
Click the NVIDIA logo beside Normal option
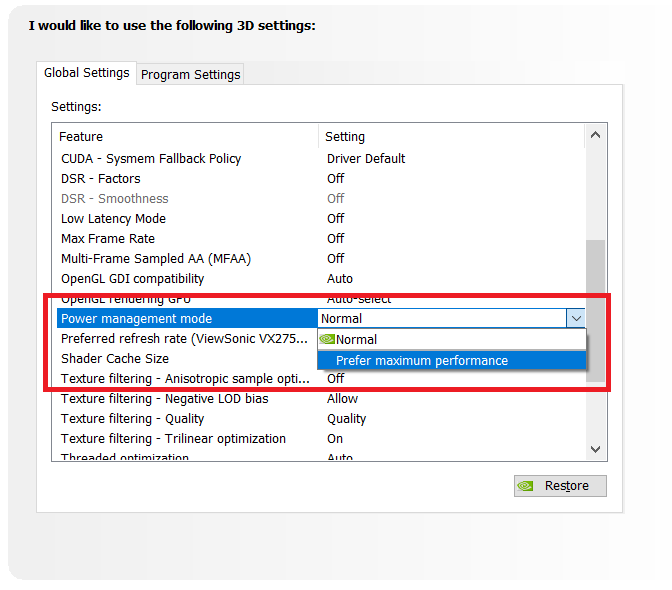coord(327,339)
